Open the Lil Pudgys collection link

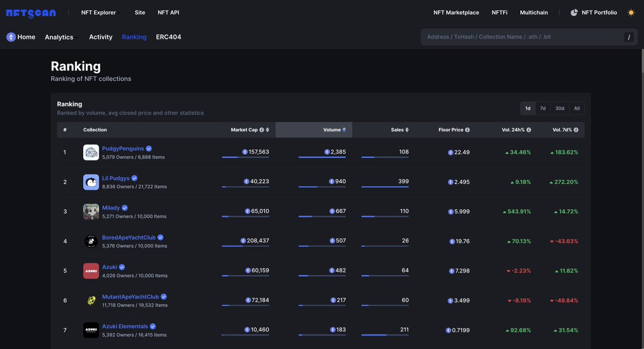coord(116,178)
